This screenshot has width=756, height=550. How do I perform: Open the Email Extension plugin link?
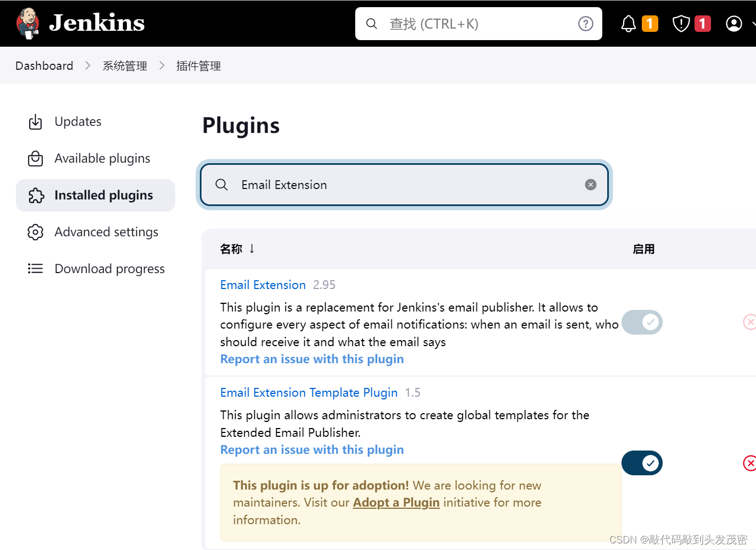[x=263, y=285]
